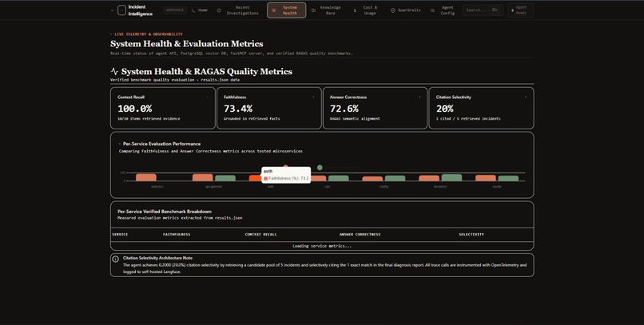Select the System Health tab

[286, 10]
